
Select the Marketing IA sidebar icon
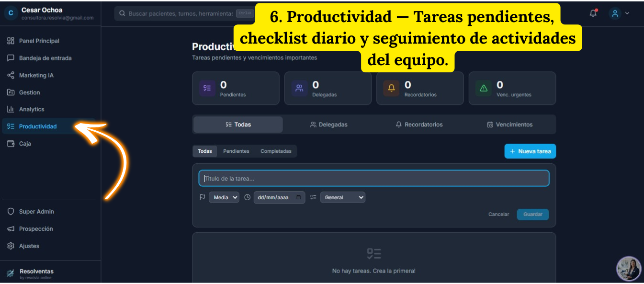[11, 75]
